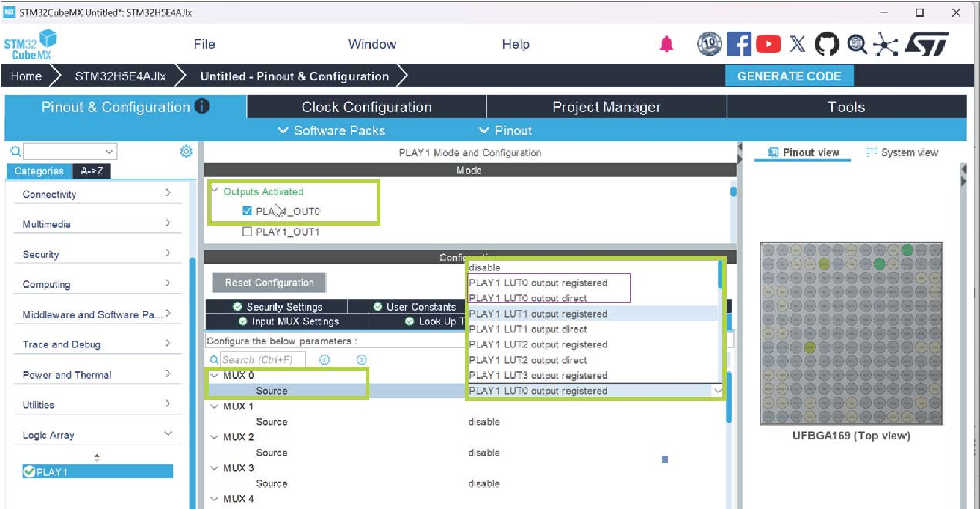Open the X (Twitter) icon link
This screenshot has width=980, height=509.
[x=798, y=44]
